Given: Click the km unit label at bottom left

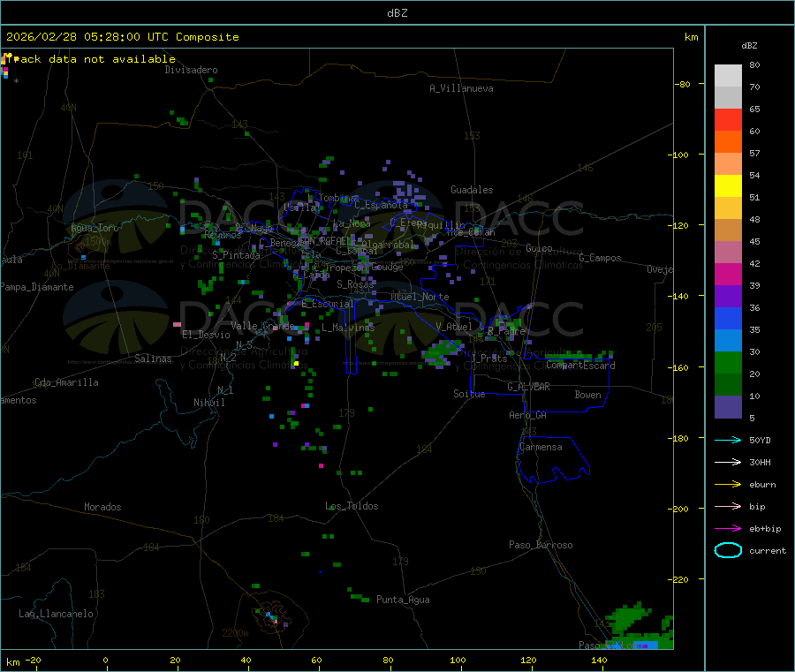Looking at the screenshot, I should (x=12, y=662).
